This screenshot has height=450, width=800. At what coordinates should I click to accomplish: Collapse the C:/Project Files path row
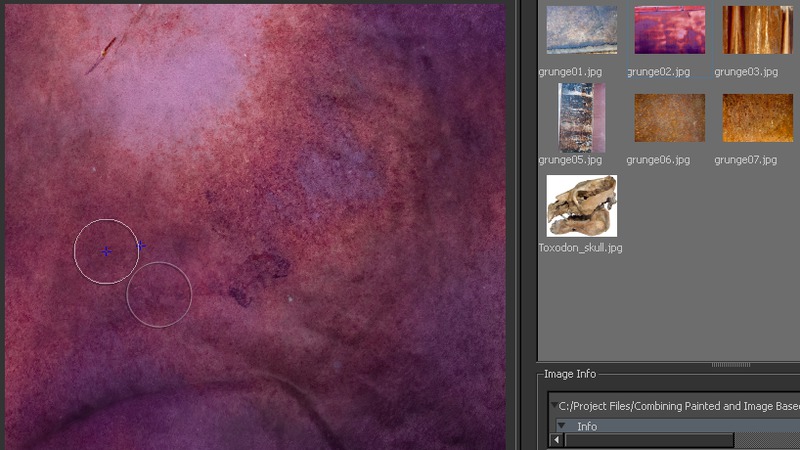point(554,405)
